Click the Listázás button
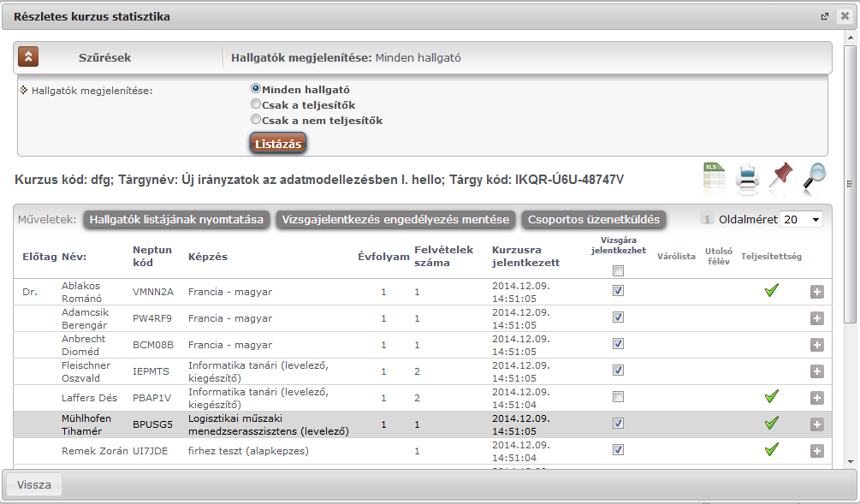The height and width of the screenshot is (504, 860). click(278, 144)
